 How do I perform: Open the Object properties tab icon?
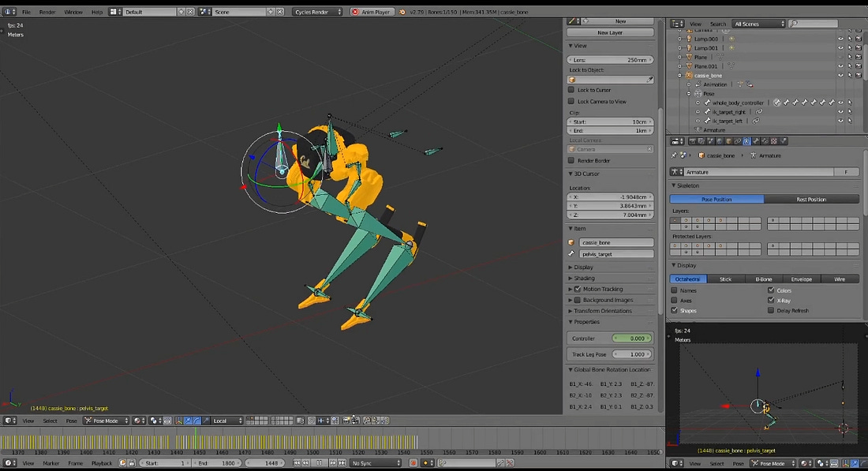coord(728,142)
